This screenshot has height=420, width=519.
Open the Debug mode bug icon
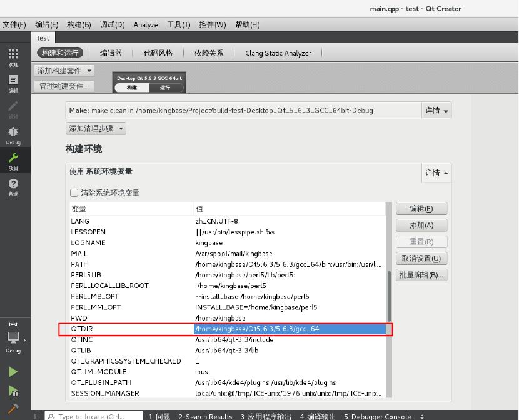click(13, 135)
